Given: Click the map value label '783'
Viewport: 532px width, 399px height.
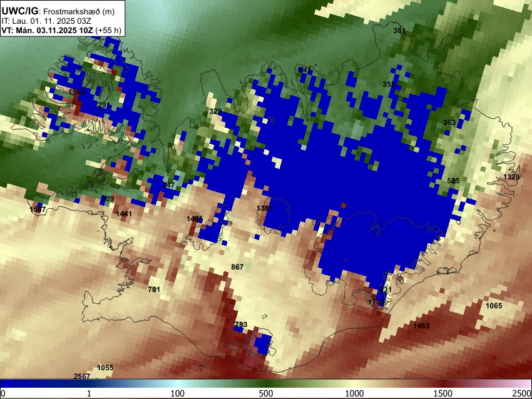Looking at the screenshot, I should (x=241, y=325).
